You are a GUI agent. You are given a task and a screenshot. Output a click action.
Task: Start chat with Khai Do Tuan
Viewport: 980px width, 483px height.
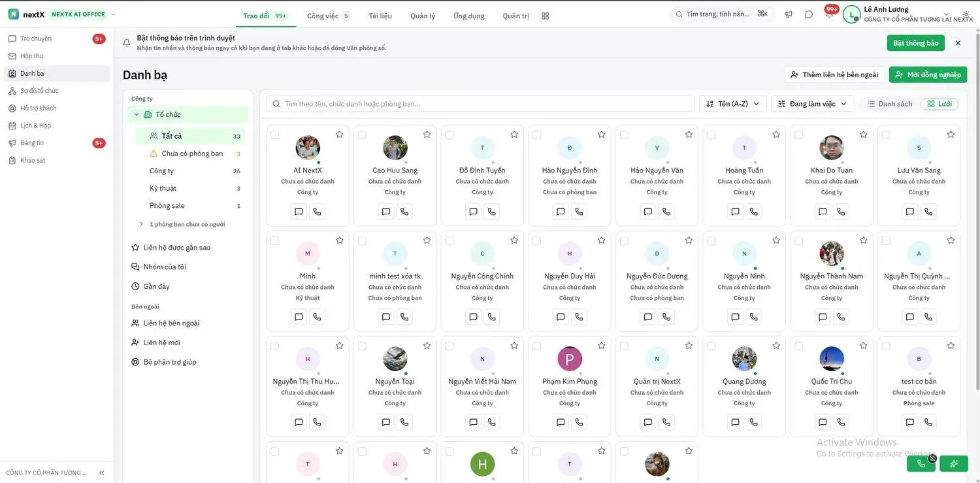click(823, 211)
